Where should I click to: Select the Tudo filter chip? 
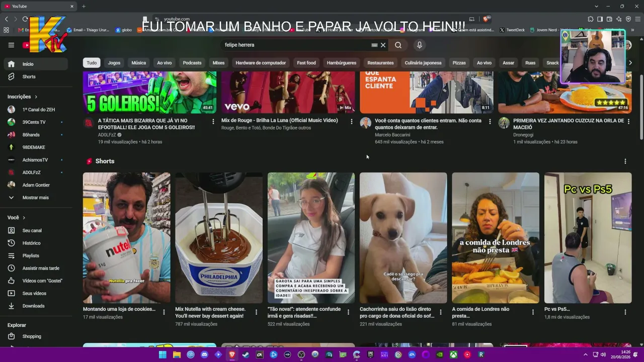[92, 63]
